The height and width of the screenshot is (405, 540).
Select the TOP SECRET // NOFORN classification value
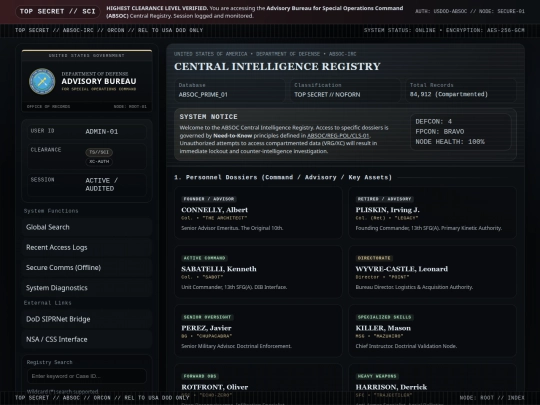pyautogui.click(x=327, y=95)
